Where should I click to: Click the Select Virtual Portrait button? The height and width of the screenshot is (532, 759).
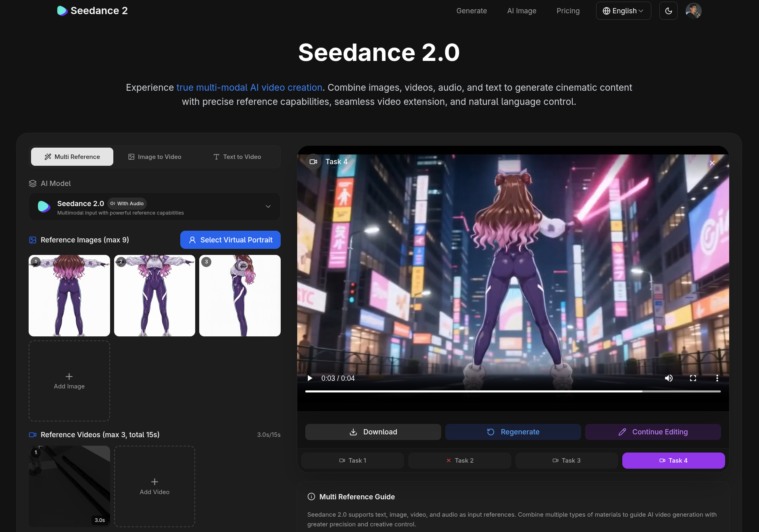tap(230, 240)
